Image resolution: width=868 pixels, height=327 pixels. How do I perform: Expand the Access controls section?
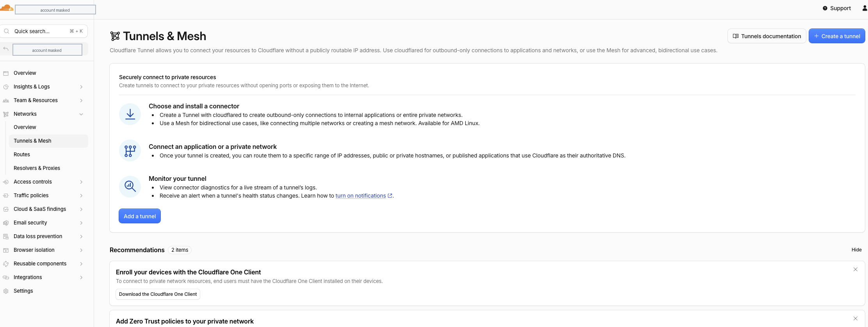pyautogui.click(x=81, y=182)
